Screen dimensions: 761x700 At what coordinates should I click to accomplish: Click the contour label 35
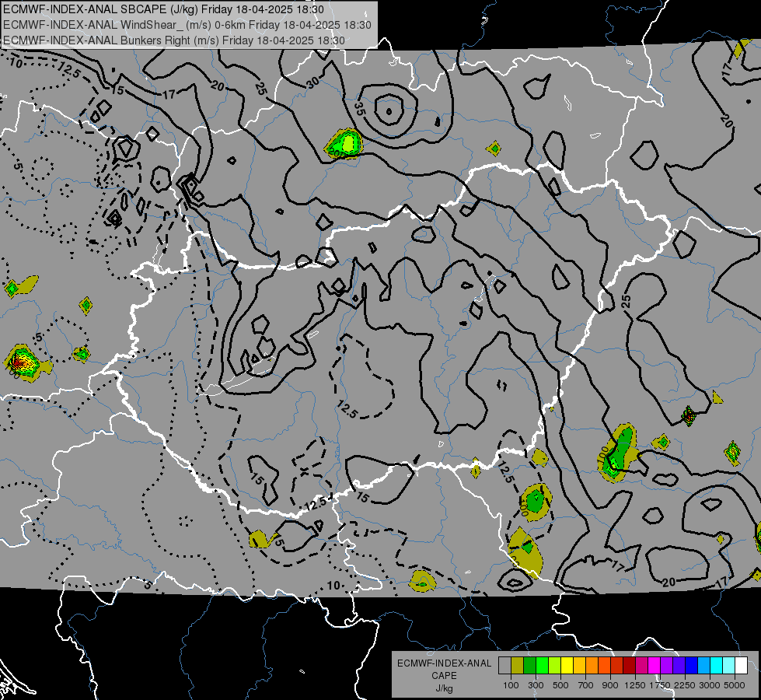(x=359, y=108)
